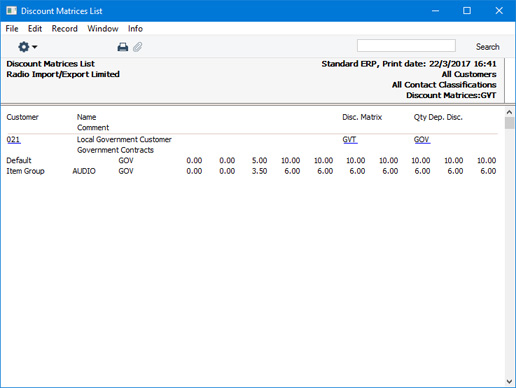This screenshot has height=388, width=516.
Task: Click the 'Government Contracts' comment text
Action: coord(115,150)
